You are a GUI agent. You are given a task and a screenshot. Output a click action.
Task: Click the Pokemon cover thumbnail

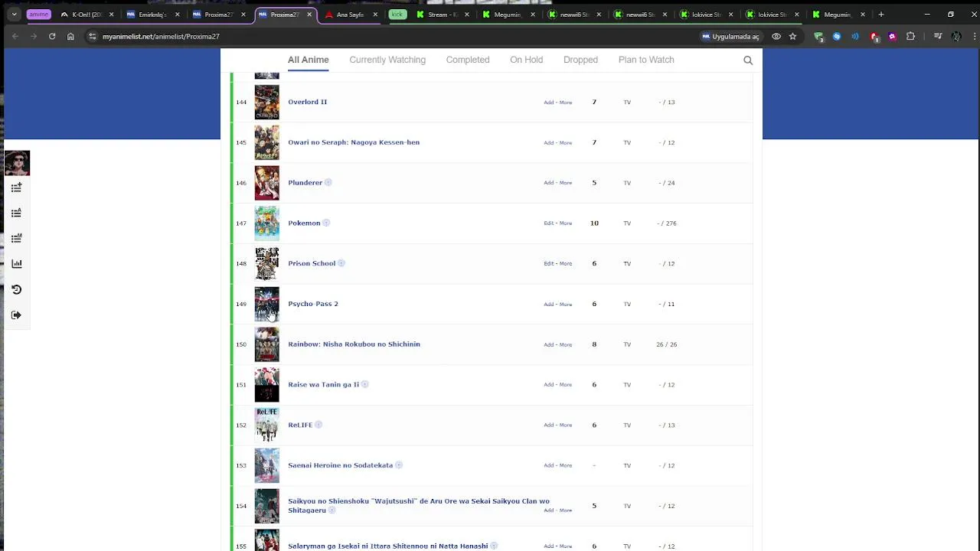point(266,223)
